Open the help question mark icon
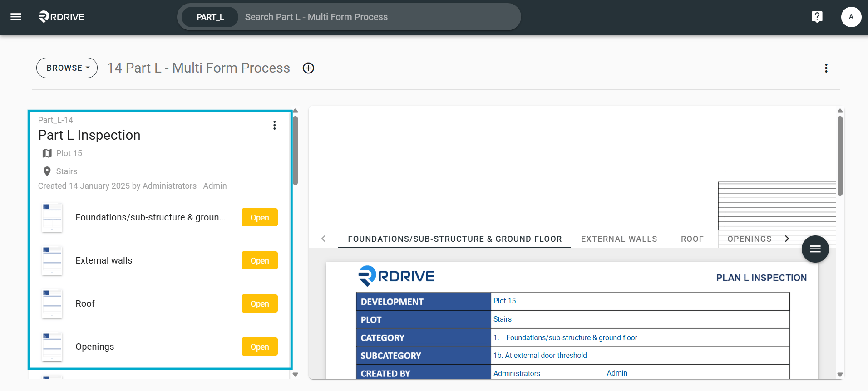This screenshot has height=391, width=868. pyautogui.click(x=817, y=17)
